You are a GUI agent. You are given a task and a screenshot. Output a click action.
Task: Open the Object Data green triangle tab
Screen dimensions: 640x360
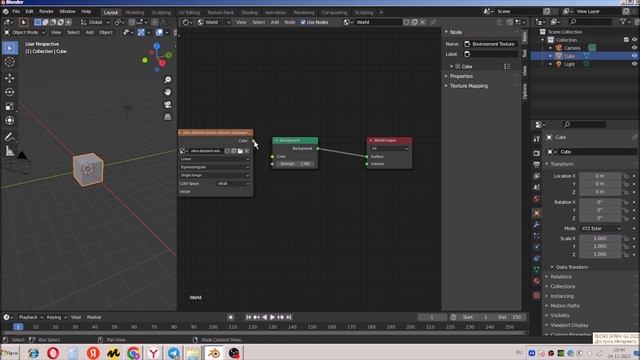[x=537, y=269]
